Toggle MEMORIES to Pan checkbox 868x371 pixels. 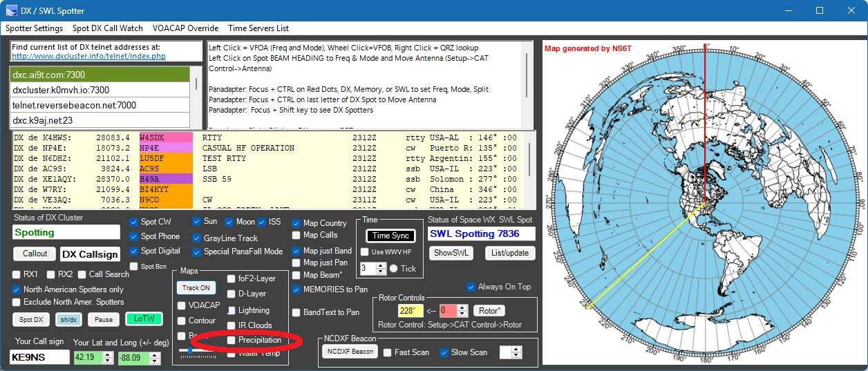click(296, 289)
